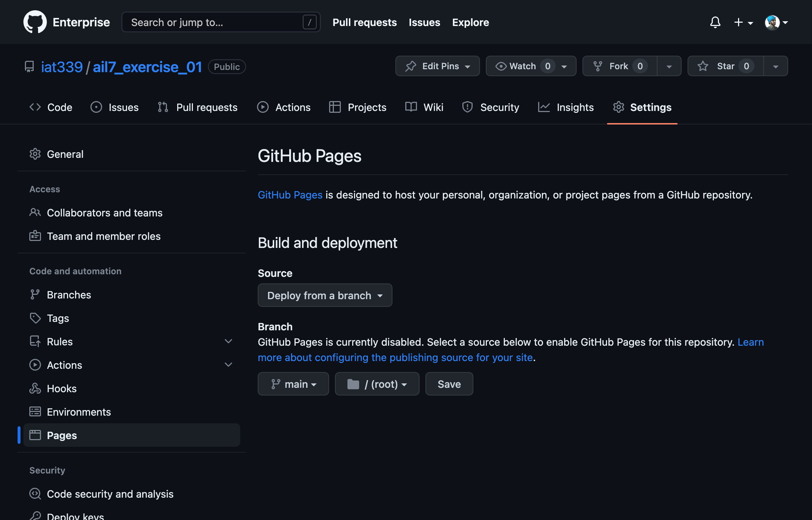Click the Save button for Pages branch
The width and height of the screenshot is (812, 520).
click(449, 384)
